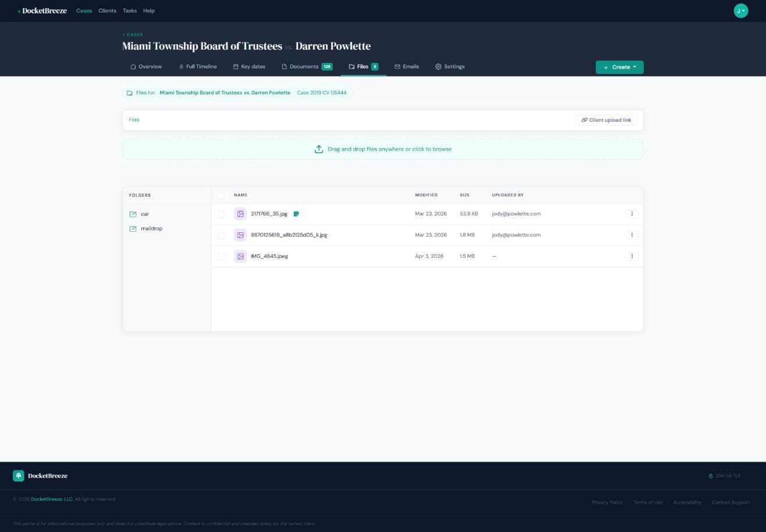
Task: Toggle the select-all checkbox in table header
Action: coord(221,196)
